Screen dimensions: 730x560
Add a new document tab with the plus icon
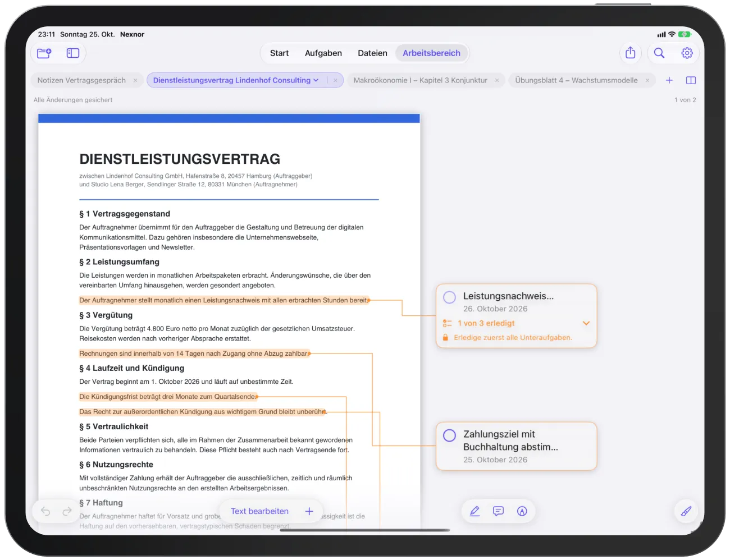[669, 80]
